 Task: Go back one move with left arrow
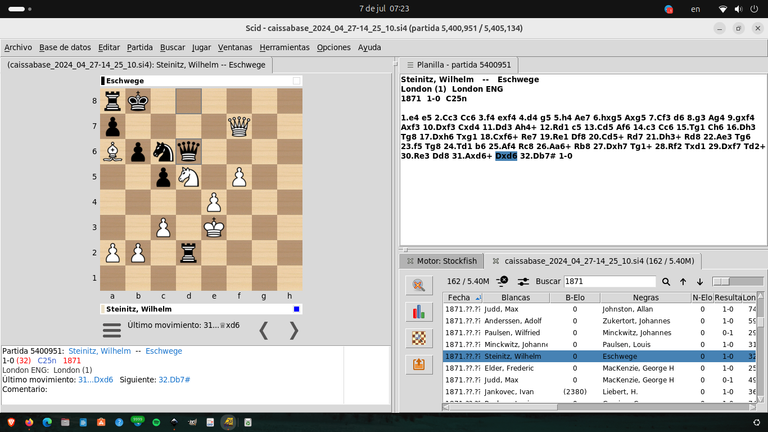click(x=264, y=331)
